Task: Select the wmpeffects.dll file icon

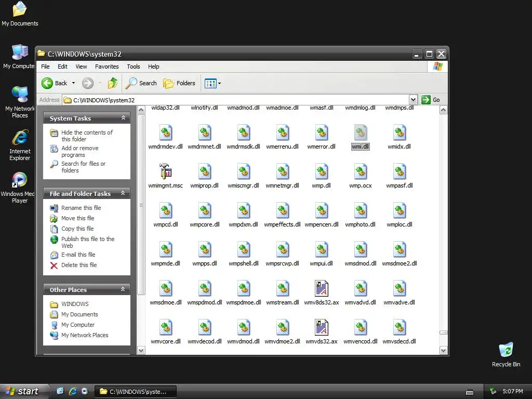Action: tap(282, 210)
